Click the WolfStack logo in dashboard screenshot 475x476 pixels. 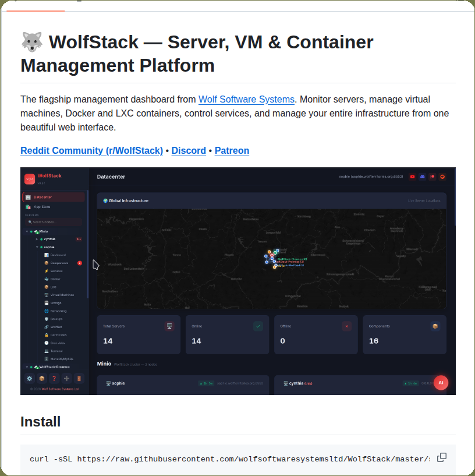pyautogui.click(x=30, y=179)
